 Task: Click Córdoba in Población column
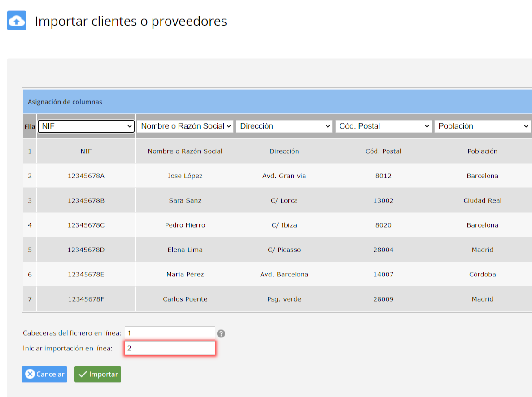483,274
